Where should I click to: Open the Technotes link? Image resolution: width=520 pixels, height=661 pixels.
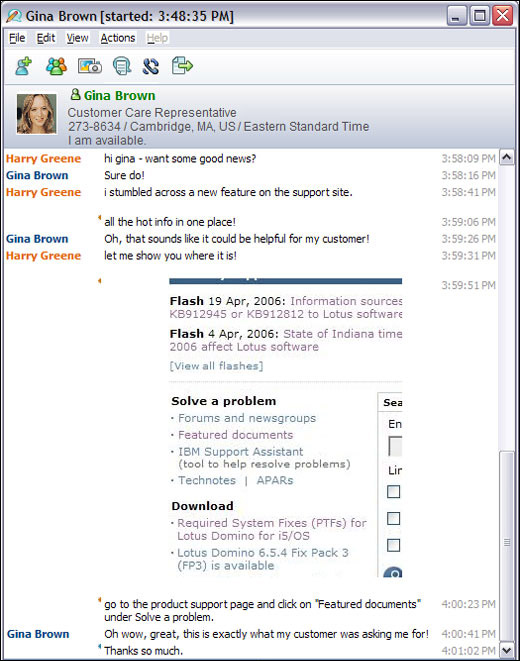point(207,481)
